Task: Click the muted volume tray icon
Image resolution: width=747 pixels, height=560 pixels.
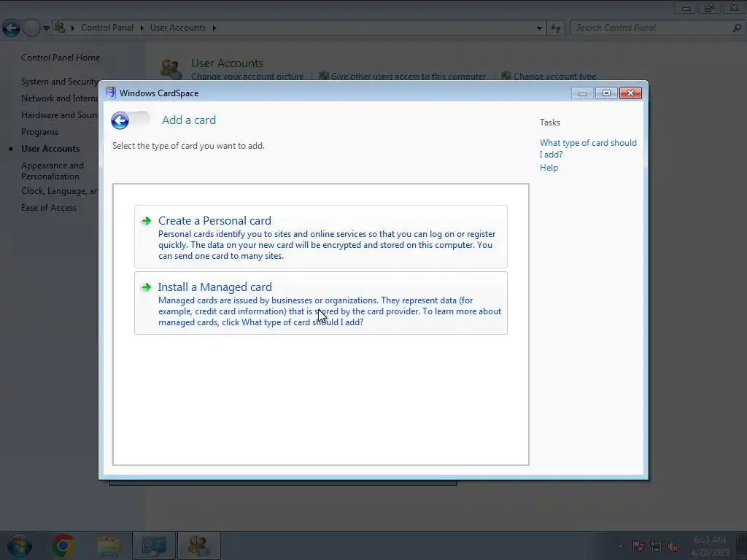Action: click(673, 547)
